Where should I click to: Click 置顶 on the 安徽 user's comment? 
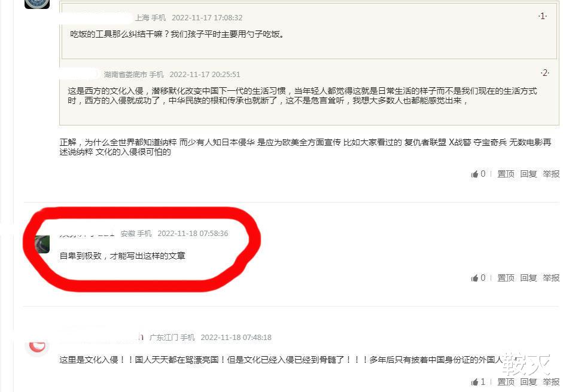tap(506, 278)
